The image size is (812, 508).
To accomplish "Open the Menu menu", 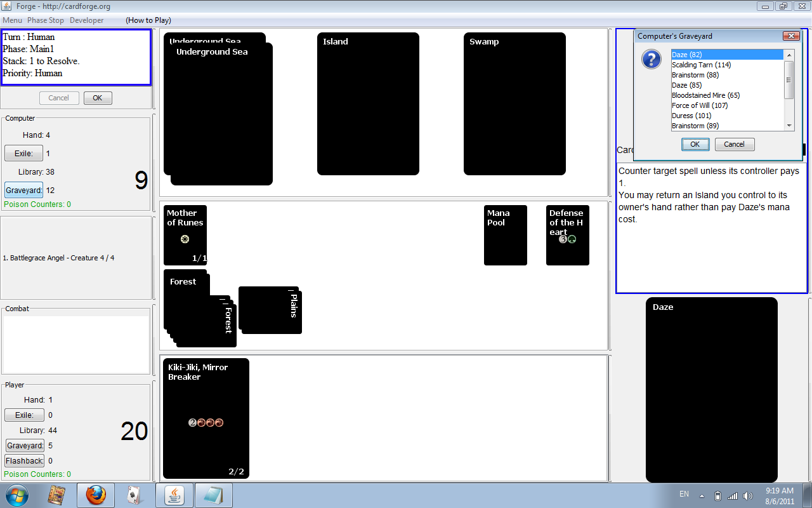I will pos(12,20).
